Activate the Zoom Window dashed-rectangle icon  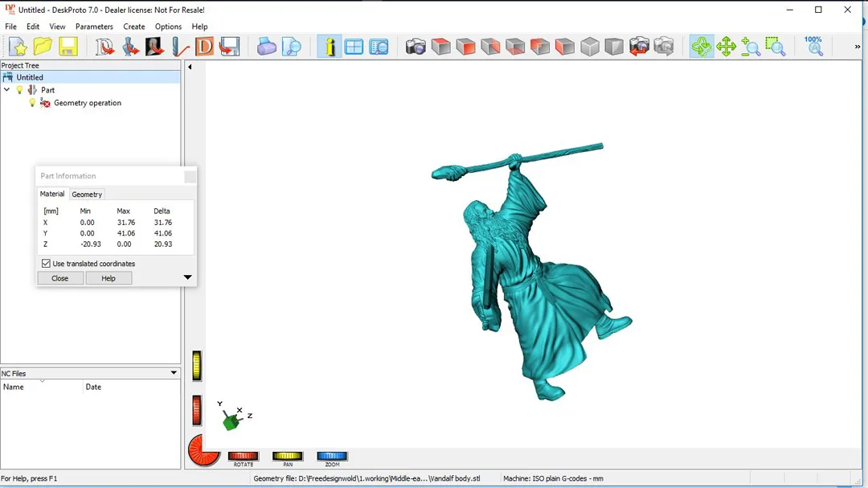(x=776, y=47)
